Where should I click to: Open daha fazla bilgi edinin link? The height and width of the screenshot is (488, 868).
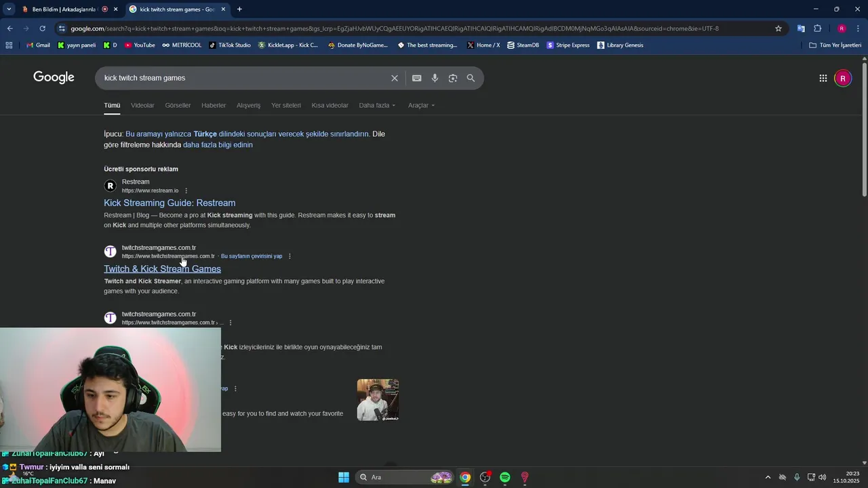click(218, 145)
